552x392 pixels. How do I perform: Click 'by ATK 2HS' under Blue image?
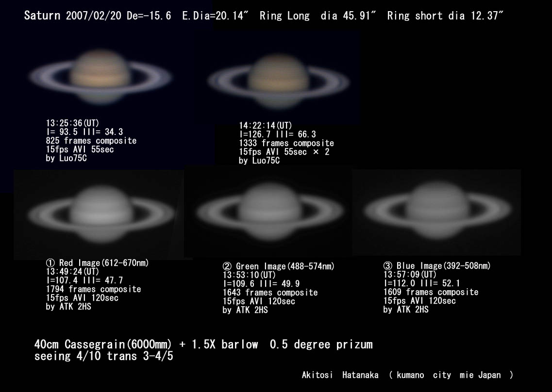[x=406, y=310]
